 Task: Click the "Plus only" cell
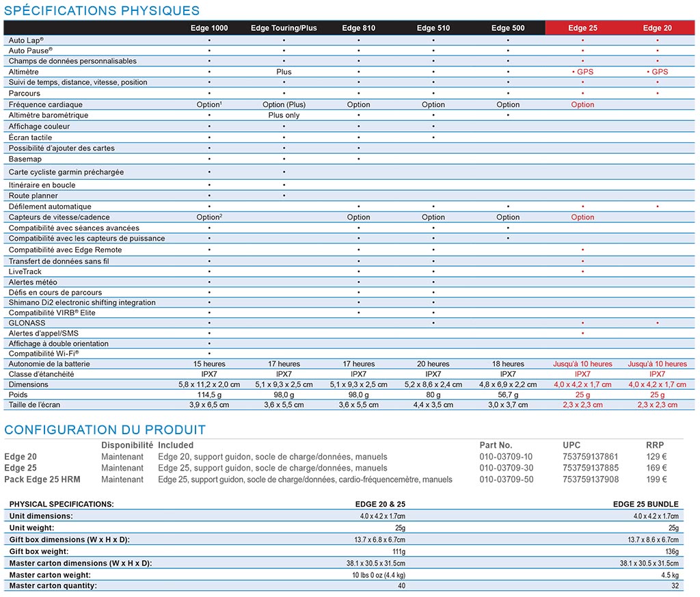(284, 115)
